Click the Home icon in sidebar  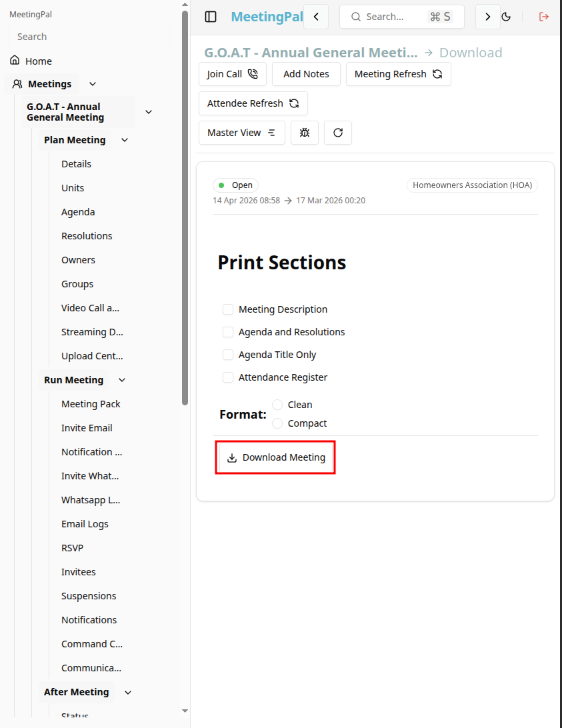click(x=15, y=61)
